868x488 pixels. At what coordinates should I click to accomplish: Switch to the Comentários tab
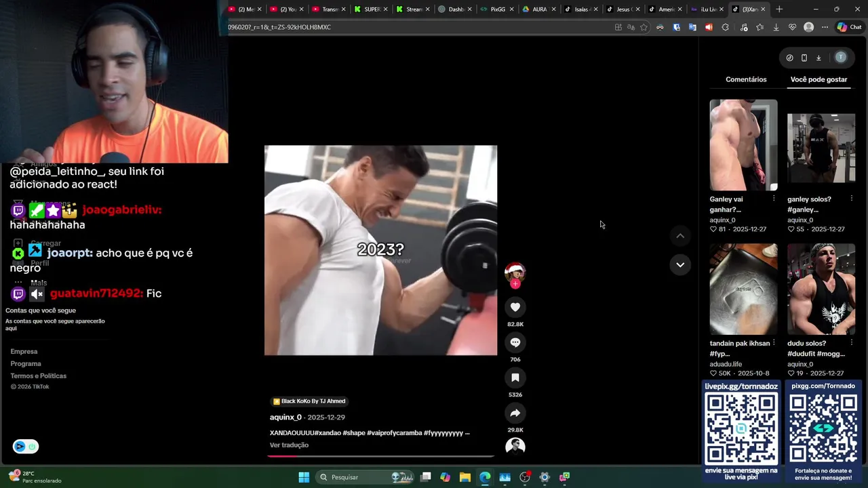746,79
